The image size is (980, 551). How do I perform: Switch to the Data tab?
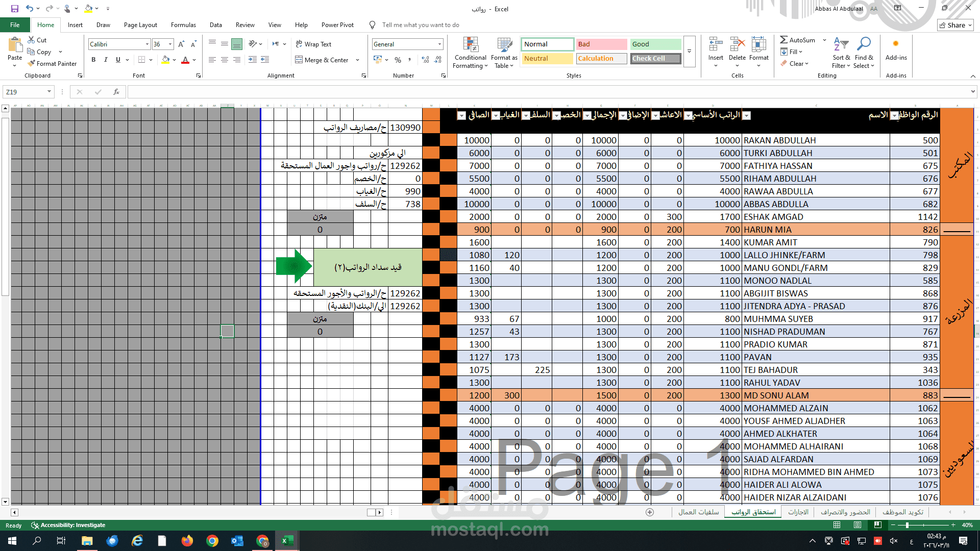click(216, 25)
